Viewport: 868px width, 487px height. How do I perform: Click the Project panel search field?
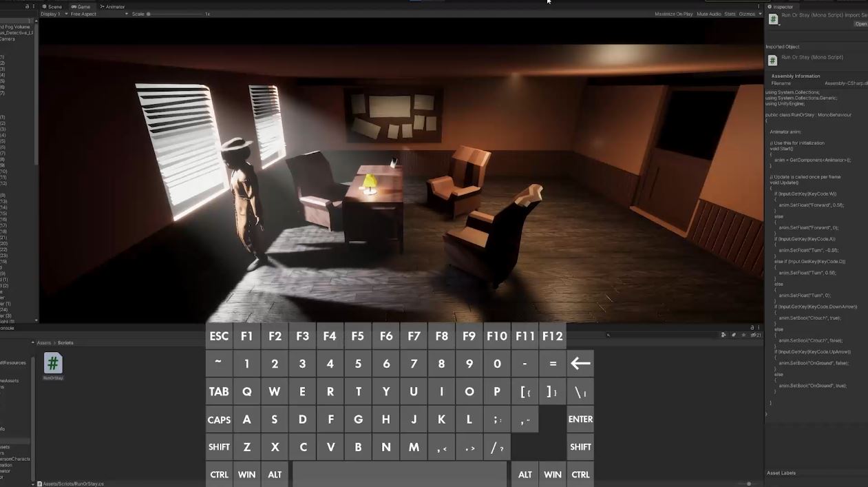point(661,335)
